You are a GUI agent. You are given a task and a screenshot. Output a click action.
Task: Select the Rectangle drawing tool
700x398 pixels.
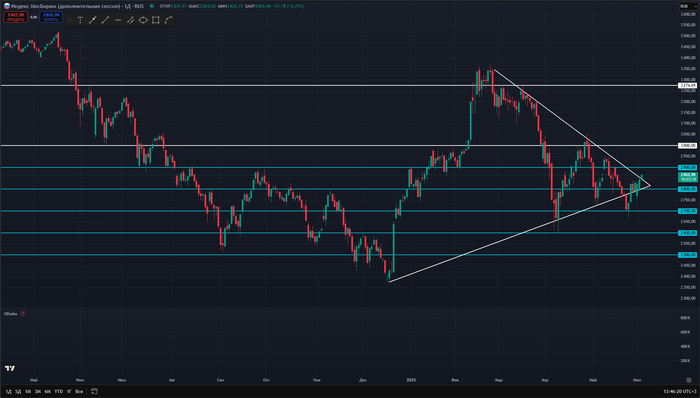pos(155,20)
